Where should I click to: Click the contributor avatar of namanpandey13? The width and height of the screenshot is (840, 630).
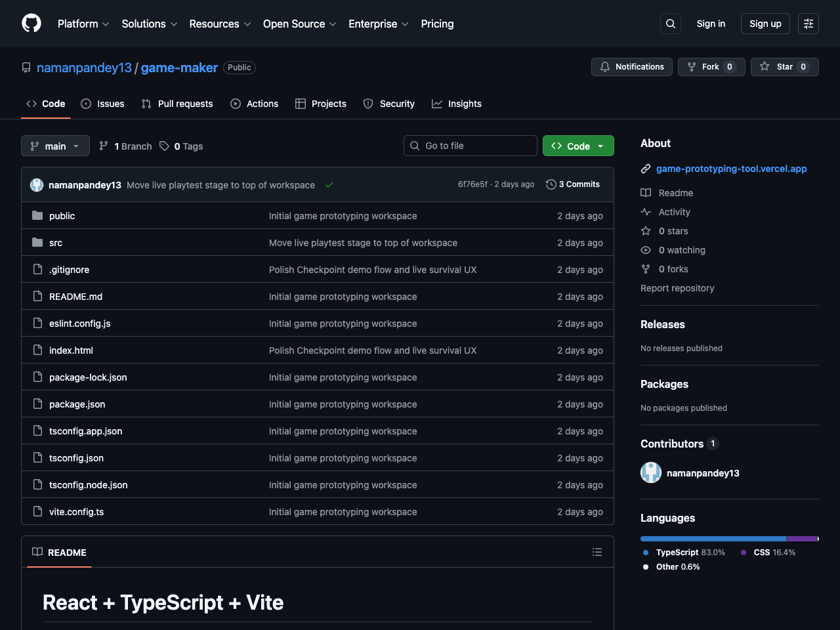[x=651, y=472]
